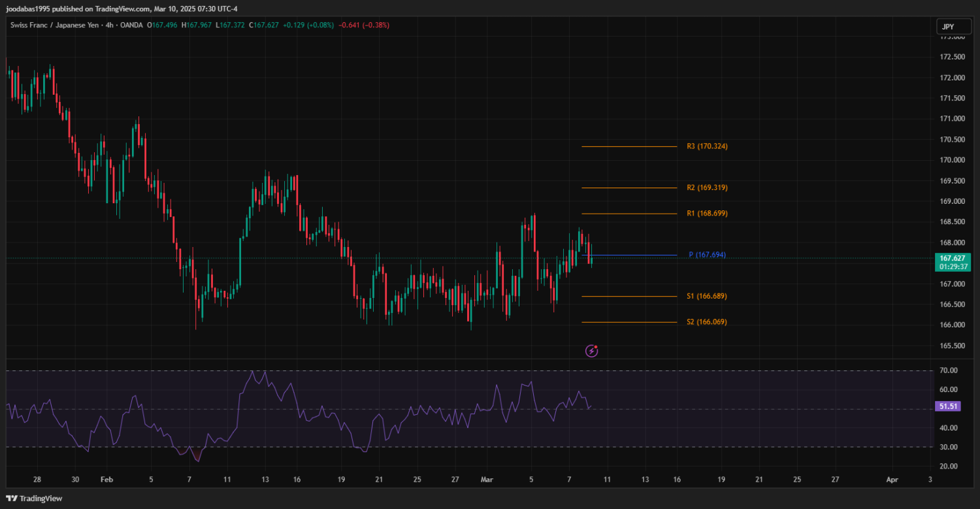
Task: Select the S2 (166.069) support label
Action: pyautogui.click(x=706, y=322)
